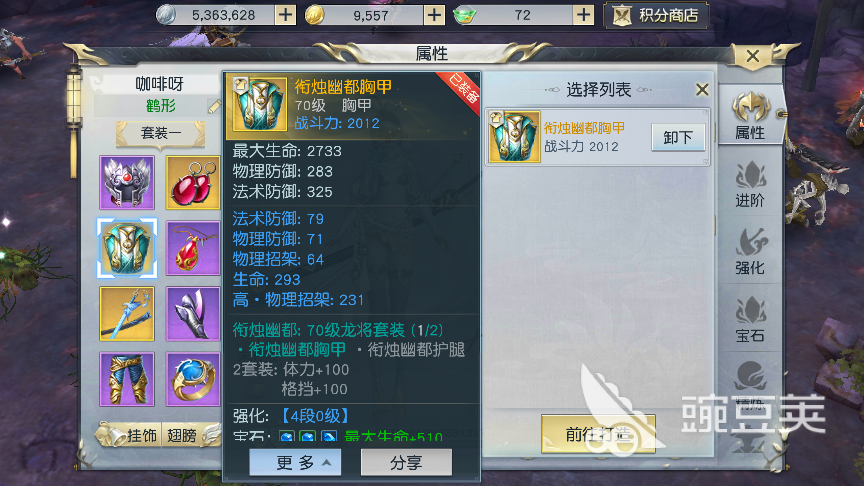Image resolution: width=864 pixels, height=486 pixels.
Task: Select the blue sword weapon slot
Action: (127, 314)
